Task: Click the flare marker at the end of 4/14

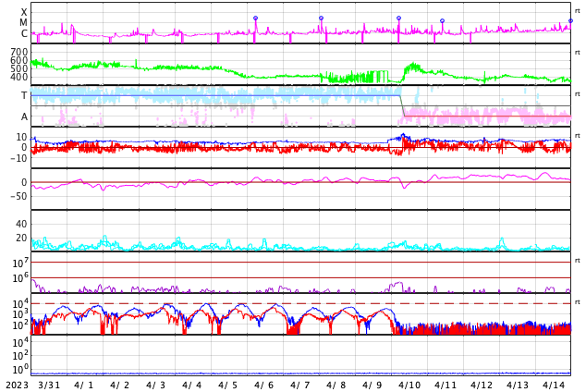Action: tap(570, 21)
